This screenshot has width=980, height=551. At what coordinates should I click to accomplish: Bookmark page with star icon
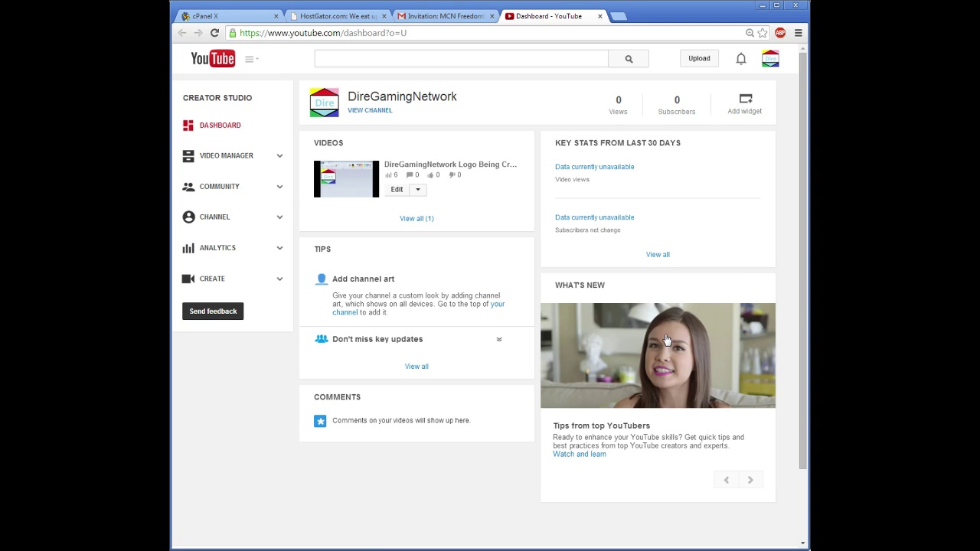pyautogui.click(x=763, y=33)
